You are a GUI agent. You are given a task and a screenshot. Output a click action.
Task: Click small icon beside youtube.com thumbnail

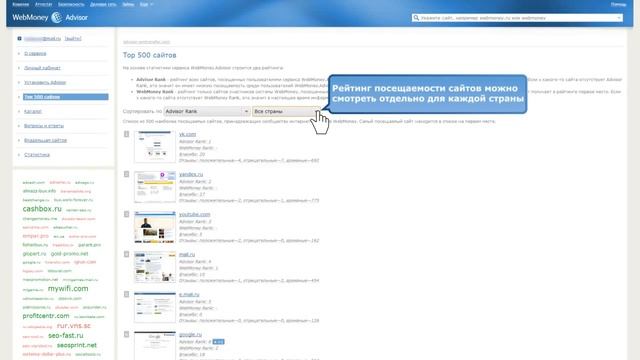(127, 214)
